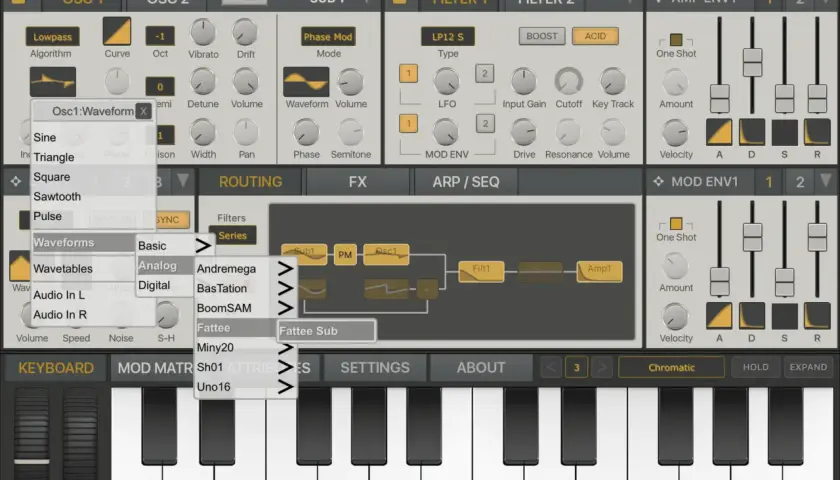840x480 pixels.
Task: Move the Amp Env D slider
Action: (752, 62)
